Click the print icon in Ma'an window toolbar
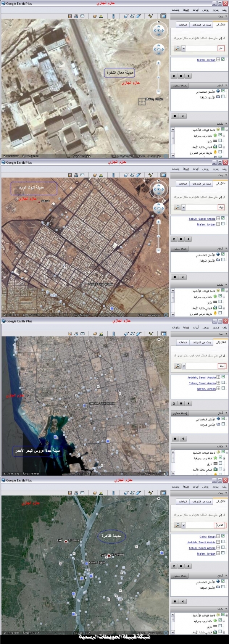229x644 pixels. tap(76, 16)
